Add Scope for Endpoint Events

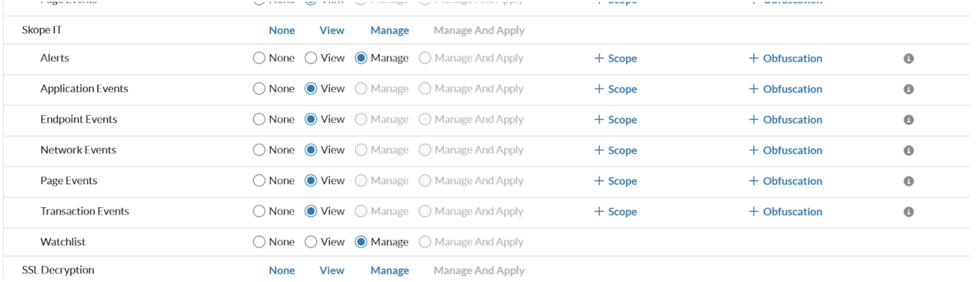(x=615, y=120)
